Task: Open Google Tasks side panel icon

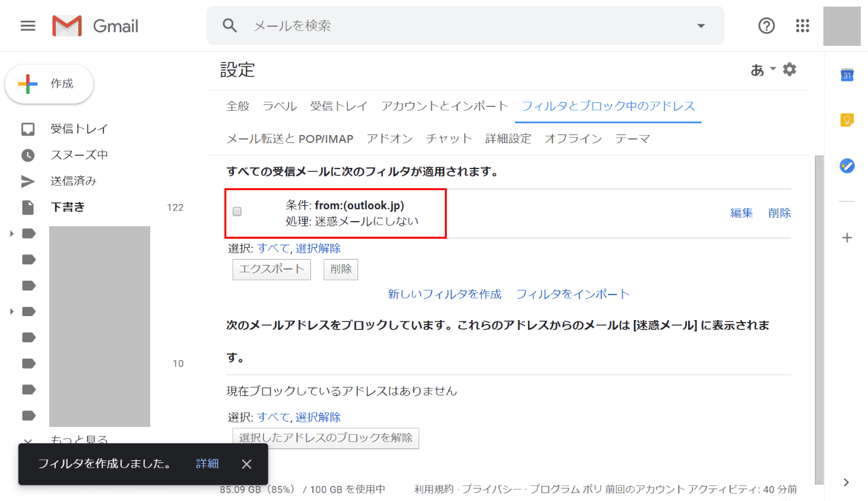Action: pos(847,166)
